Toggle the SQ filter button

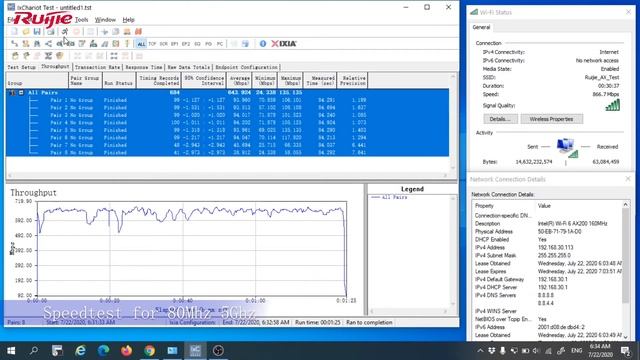click(198, 44)
